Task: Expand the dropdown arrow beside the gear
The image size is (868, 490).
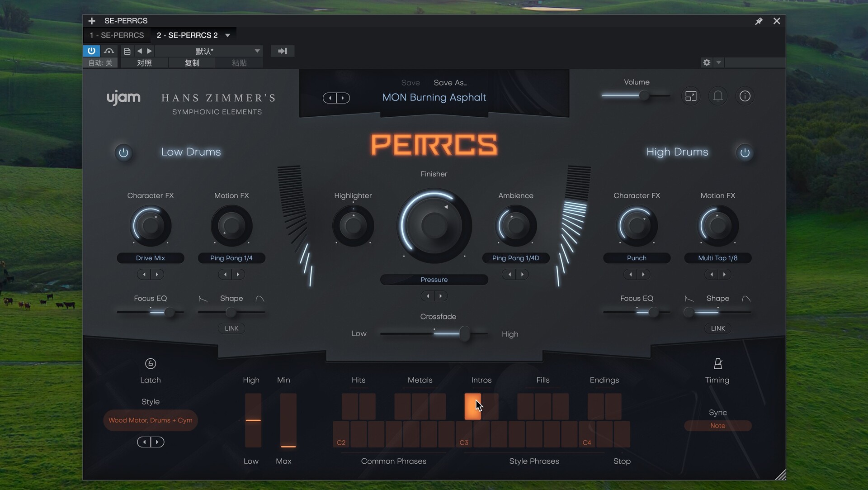Action: point(718,62)
